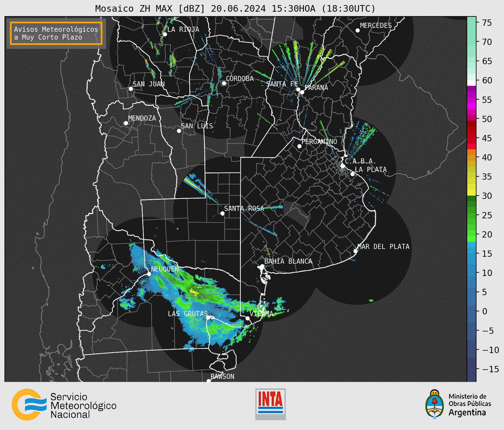Click the Servicio Meteorológico Nacional logo
This screenshot has height=430, width=504.
(64, 405)
